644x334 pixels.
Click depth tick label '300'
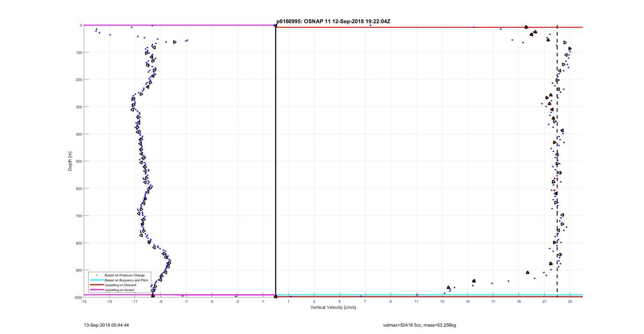pos(78,107)
